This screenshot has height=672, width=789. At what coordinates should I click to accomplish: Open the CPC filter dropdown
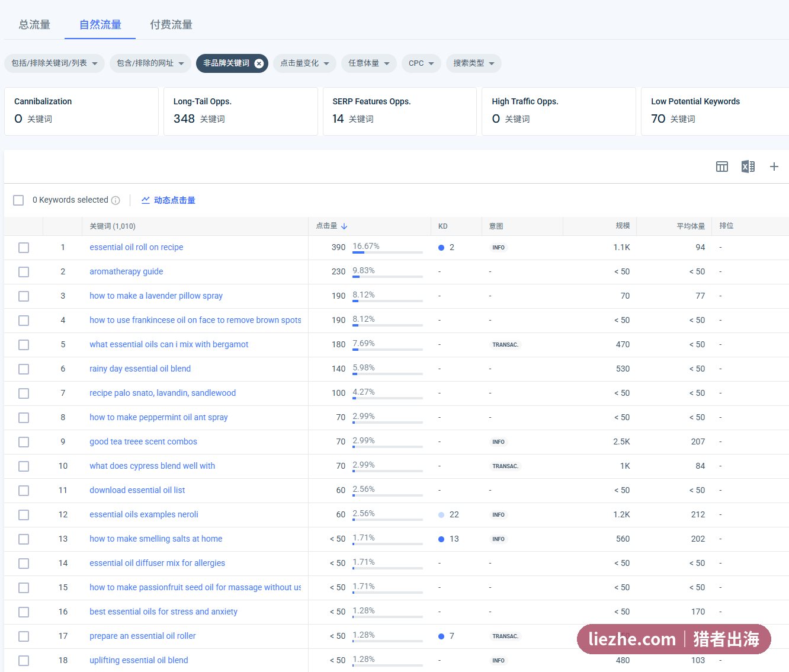click(x=421, y=63)
